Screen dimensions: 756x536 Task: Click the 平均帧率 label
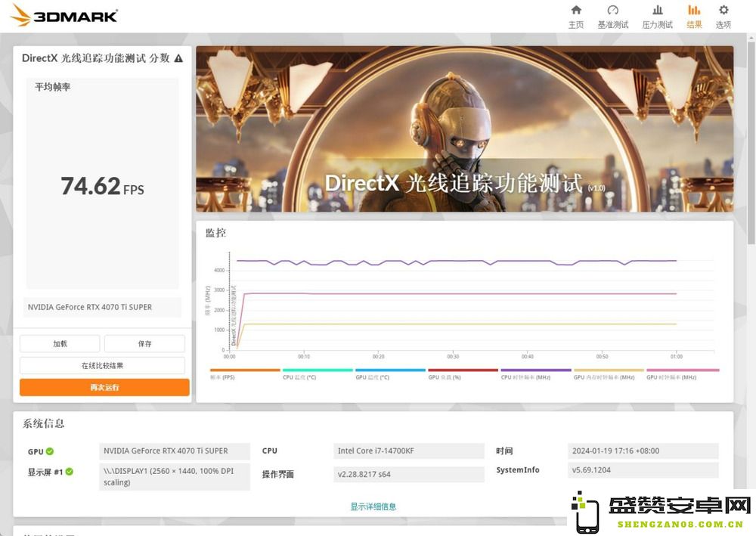[53, 87]
